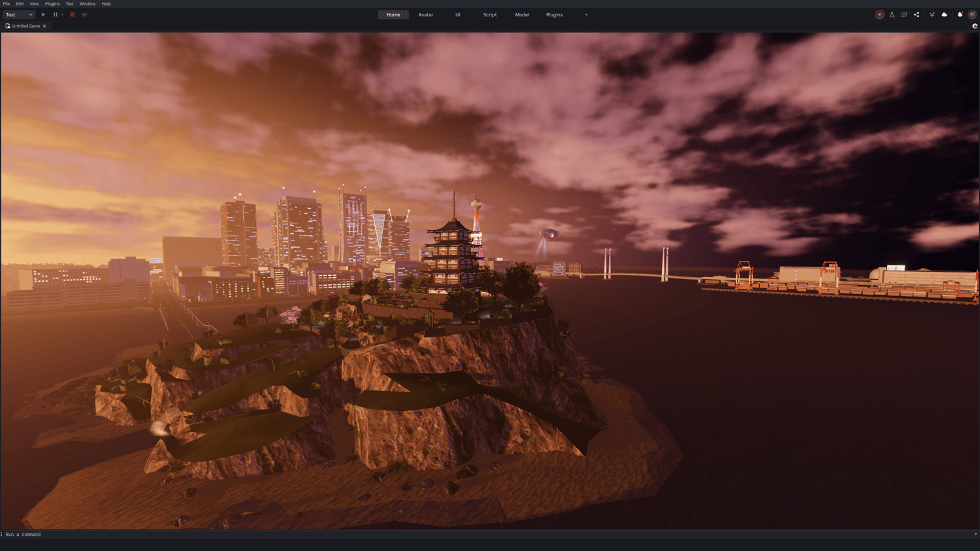Screen dimensions: 980x551
Task: Click the collaborator avatar with the orange ring
Action: pos(879,14)
